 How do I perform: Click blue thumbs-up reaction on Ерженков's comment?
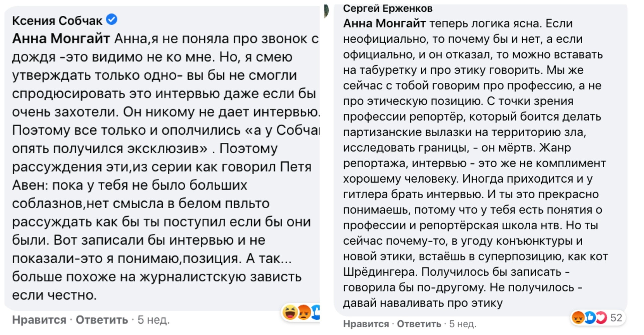590,317
